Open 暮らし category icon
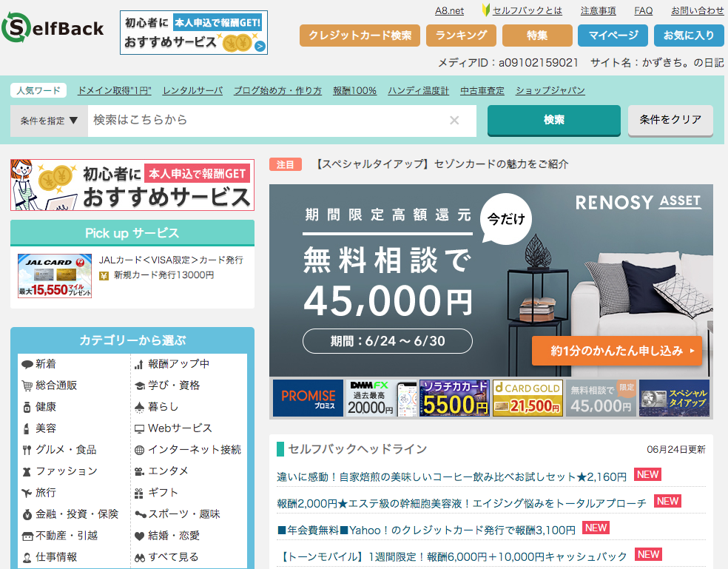Image resolution: width=728 pixels, height=569 pixels. point(139,408)
